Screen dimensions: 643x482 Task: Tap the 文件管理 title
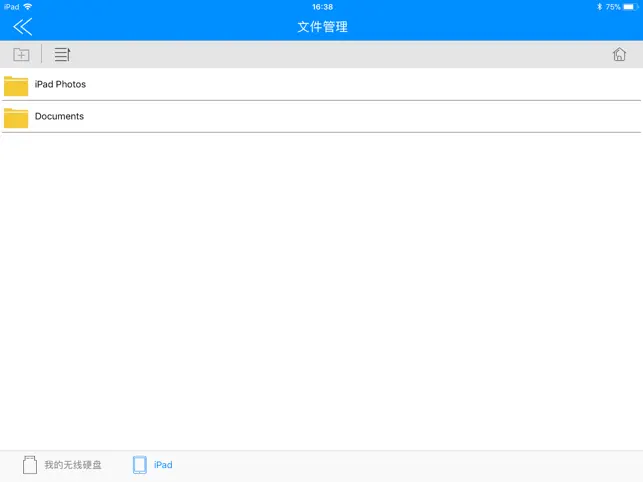click(322, 27)
